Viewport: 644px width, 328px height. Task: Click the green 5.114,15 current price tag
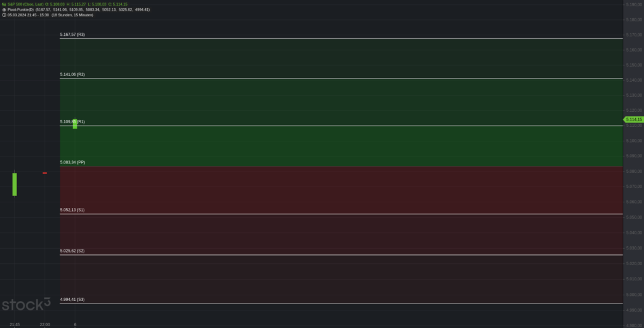(633, 119)
